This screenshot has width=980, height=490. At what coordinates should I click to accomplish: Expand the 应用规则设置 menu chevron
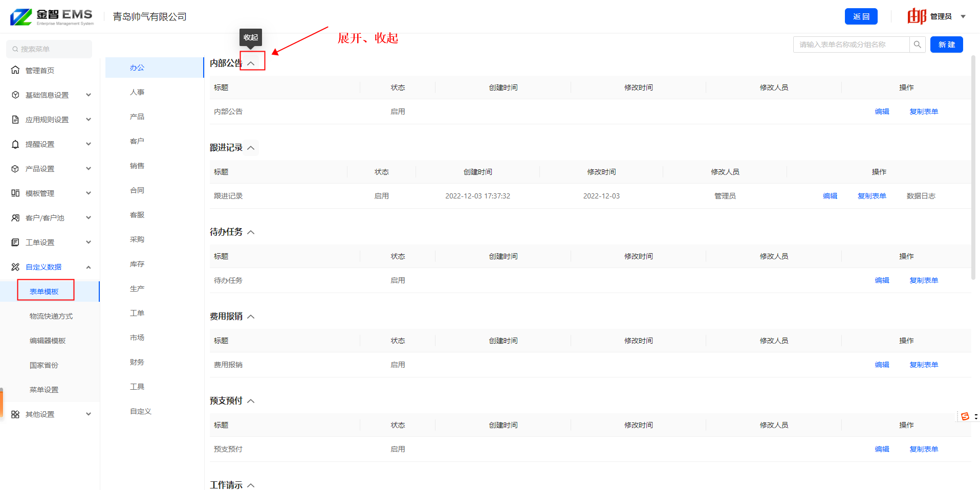[89, 119]
